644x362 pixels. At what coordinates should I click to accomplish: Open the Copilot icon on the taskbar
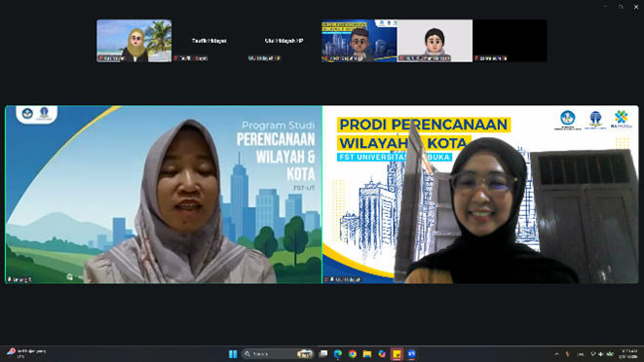click(382, 354)
